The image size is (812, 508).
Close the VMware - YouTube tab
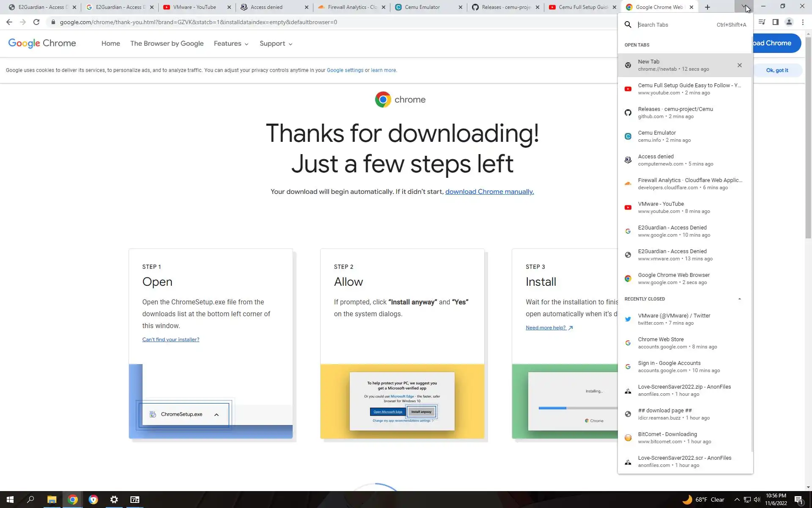(x=229, y=7)
